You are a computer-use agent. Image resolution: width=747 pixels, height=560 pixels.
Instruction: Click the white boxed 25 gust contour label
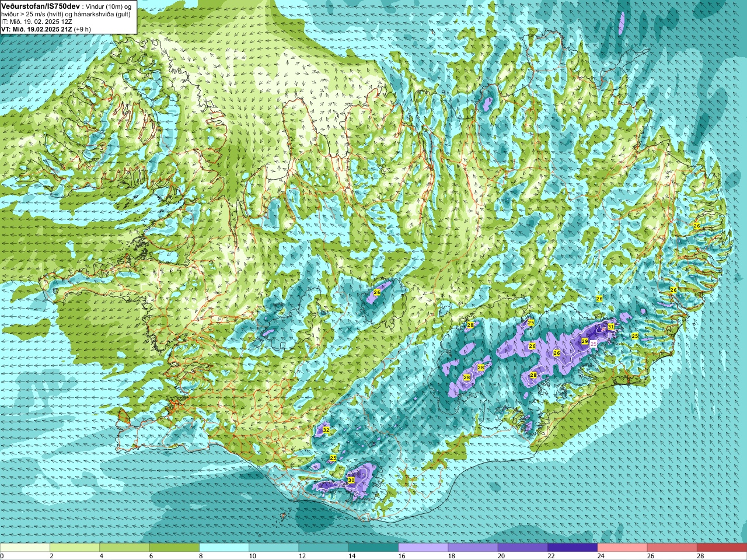pyautogui.click(x=594, y=345)
